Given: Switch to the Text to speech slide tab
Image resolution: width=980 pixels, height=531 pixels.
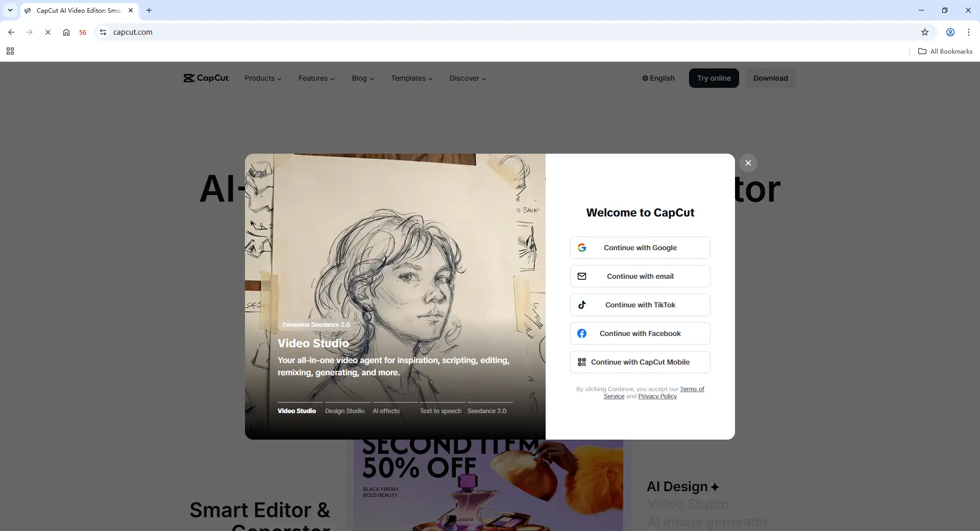Looking at the screenshot, I should [440, 411].
